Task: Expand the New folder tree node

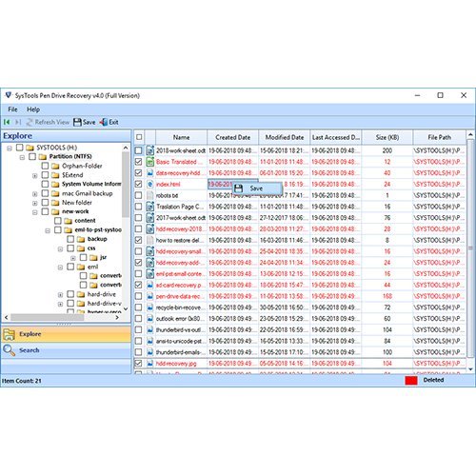Action: click(35, 203)
